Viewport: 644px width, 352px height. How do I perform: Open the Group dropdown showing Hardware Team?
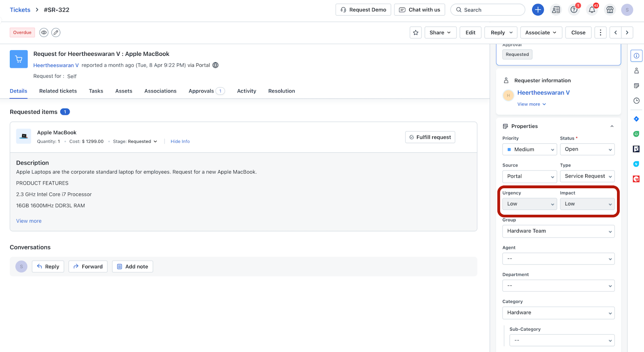click(x=558, y=231)
